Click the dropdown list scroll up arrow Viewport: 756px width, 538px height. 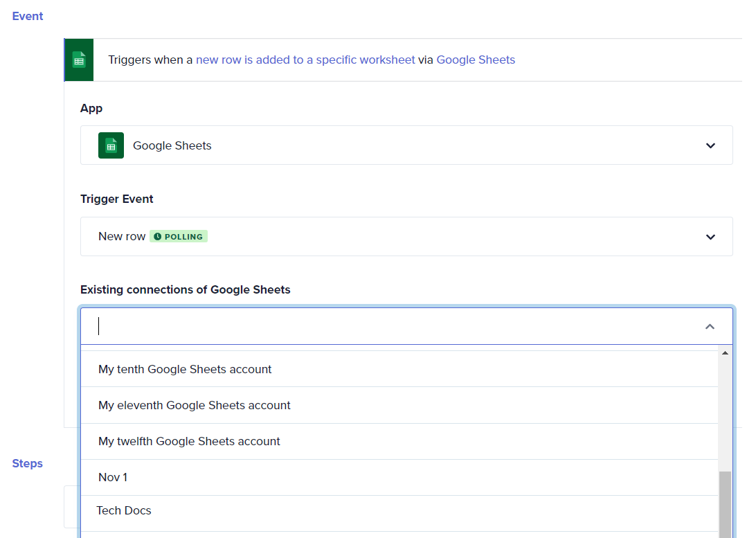(x=725, y=353)
